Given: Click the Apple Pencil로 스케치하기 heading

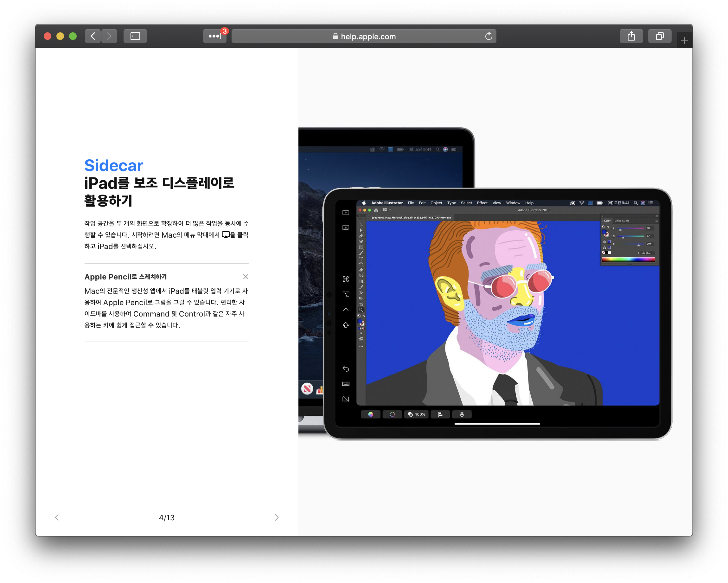Looking at the screenshot, I should [x=126, y=277].
